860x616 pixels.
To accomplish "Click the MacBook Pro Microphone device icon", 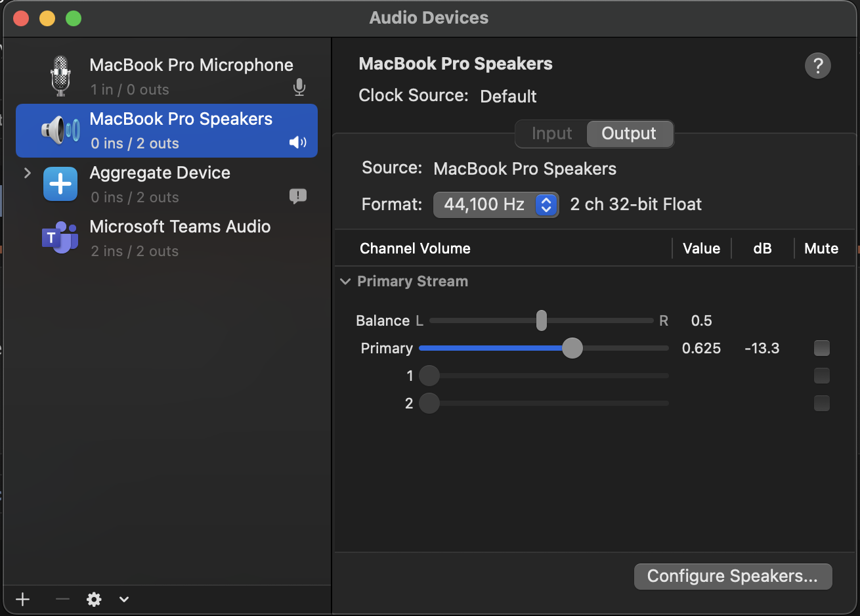I will [x=60, y=76].
